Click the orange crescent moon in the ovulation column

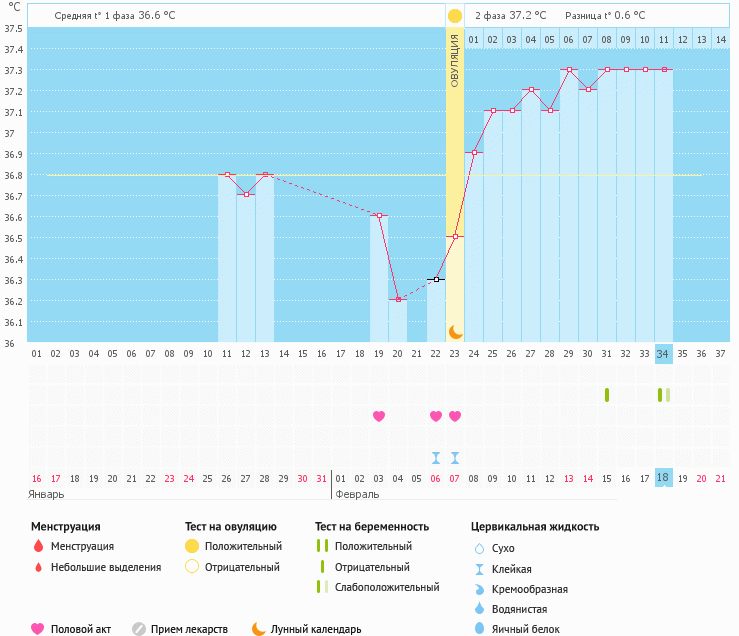tap(455, 331)
